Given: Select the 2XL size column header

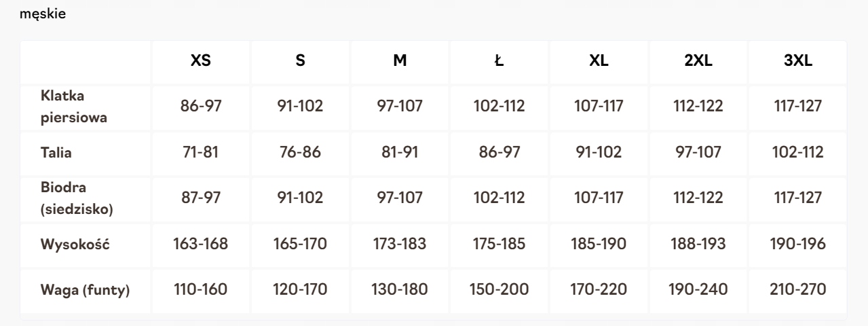Looking at the screenshot, I should click(698, 60).
